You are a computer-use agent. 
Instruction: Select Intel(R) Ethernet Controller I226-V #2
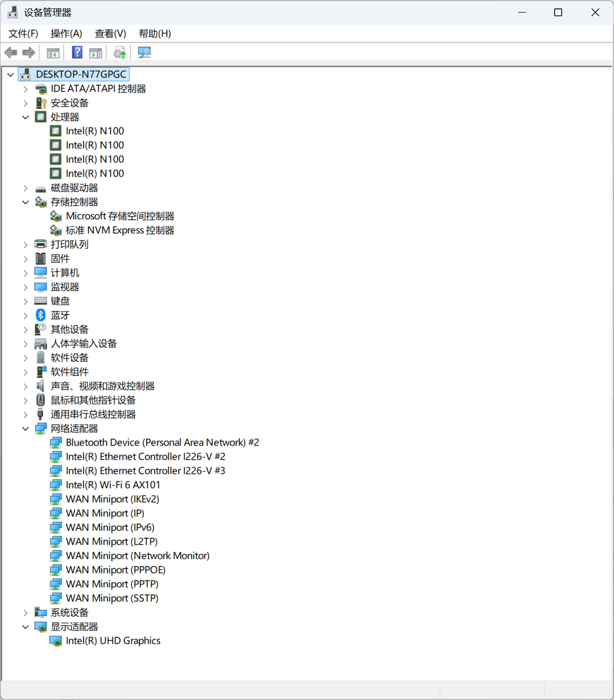145,457
